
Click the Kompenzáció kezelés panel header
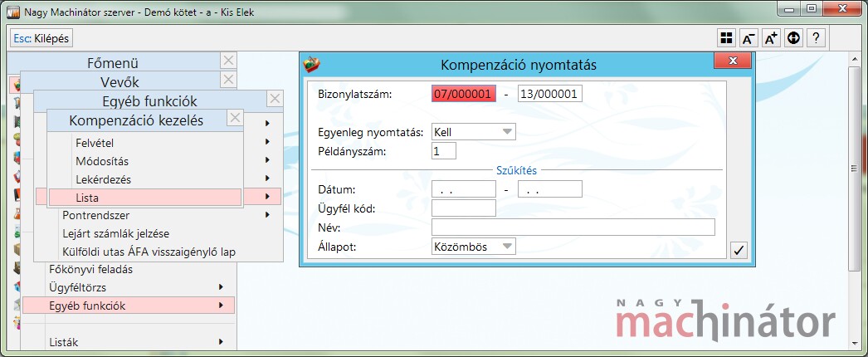136,120
